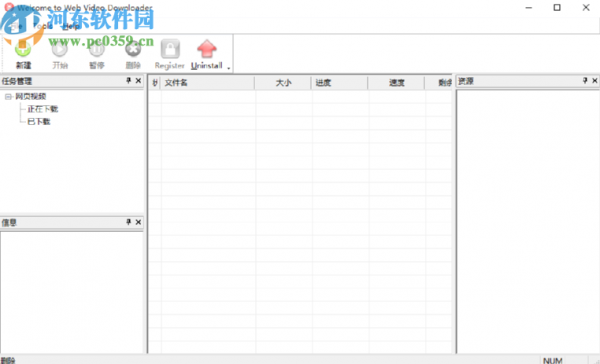This screenshot has width=600, height=364.
Task: Collapse the 网页视频 tree node
Action: (x=8, y=96)
